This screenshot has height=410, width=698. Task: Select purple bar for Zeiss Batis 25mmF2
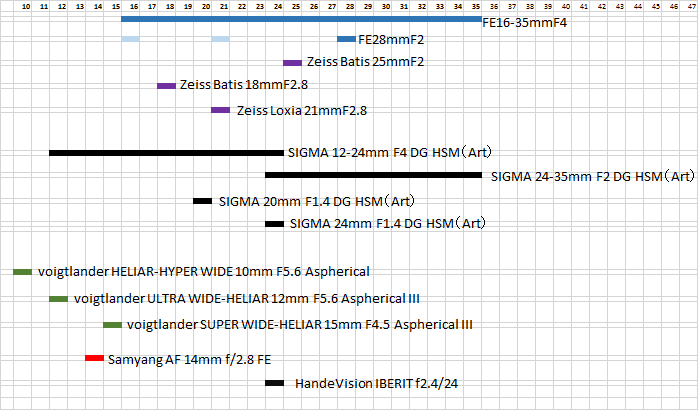click(292, 63)
